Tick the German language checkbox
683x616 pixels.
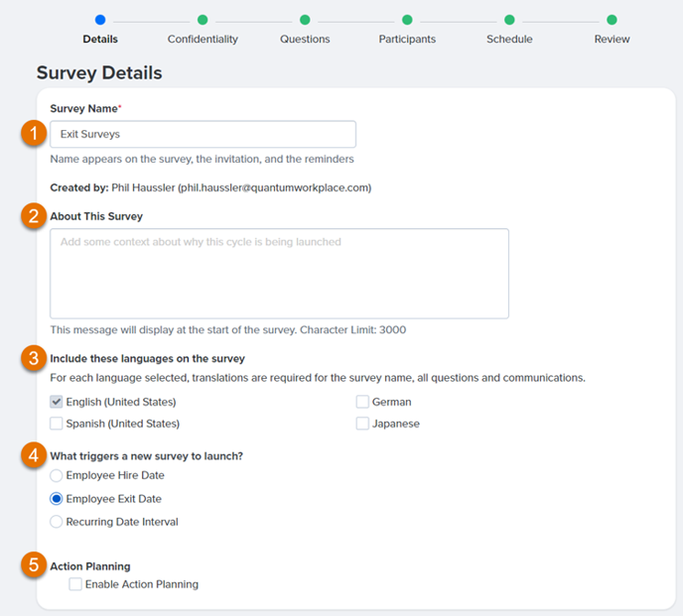click(x=362, y=402)
